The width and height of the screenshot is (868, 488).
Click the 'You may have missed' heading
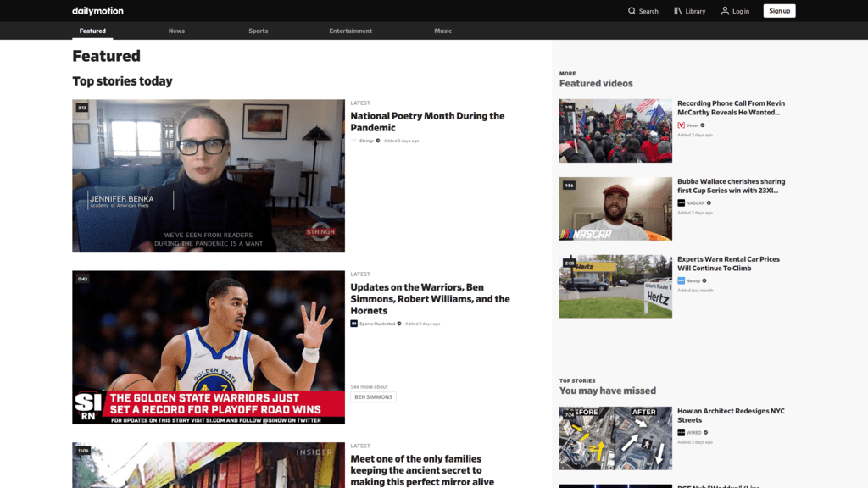pos(607,391)
